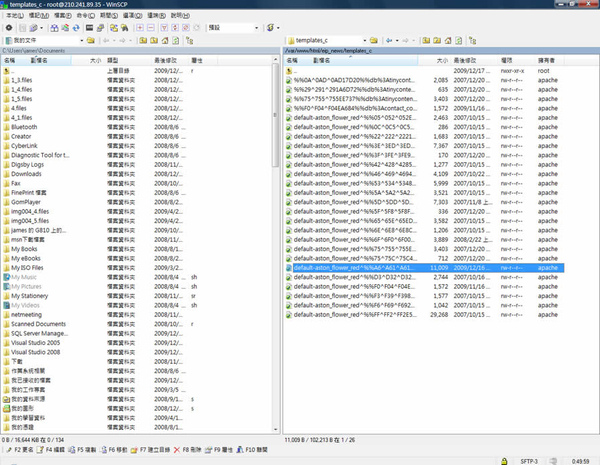
Task: Click the local pane vertical scrollbar thumb
Action: [x=276, y=115]
